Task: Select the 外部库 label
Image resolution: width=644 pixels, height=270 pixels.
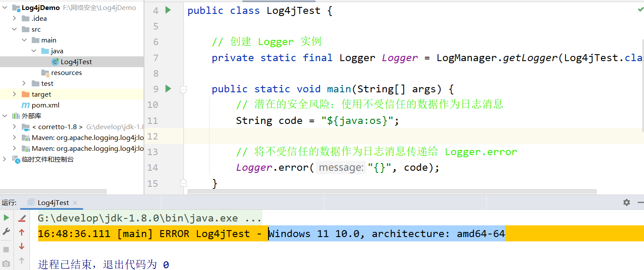Action: [x=32, y=116]
